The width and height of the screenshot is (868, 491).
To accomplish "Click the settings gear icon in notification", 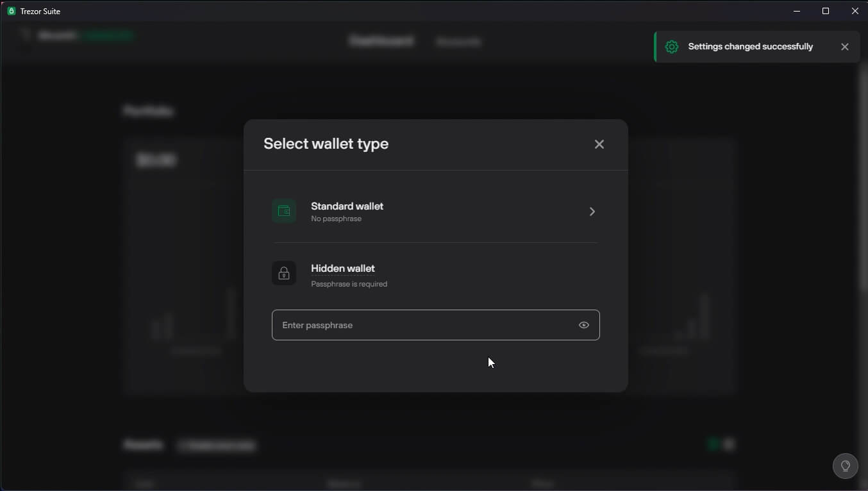I will [x=671, y=47].
